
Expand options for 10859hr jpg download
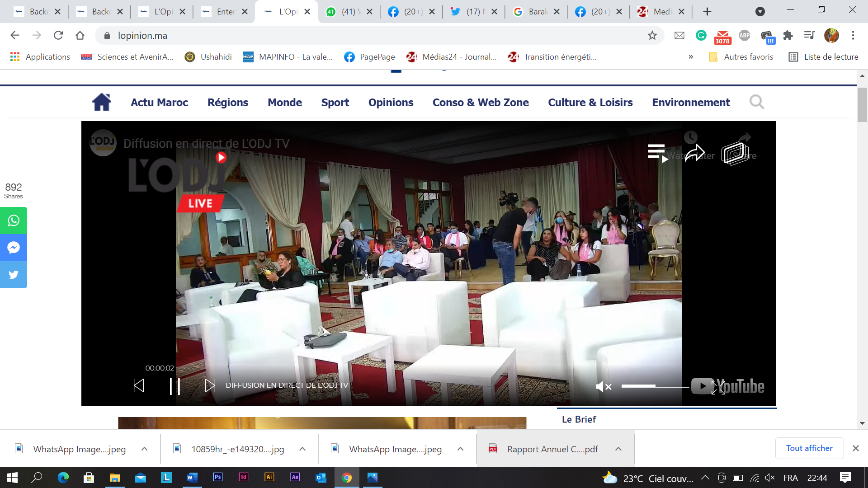tap(302, 449)
